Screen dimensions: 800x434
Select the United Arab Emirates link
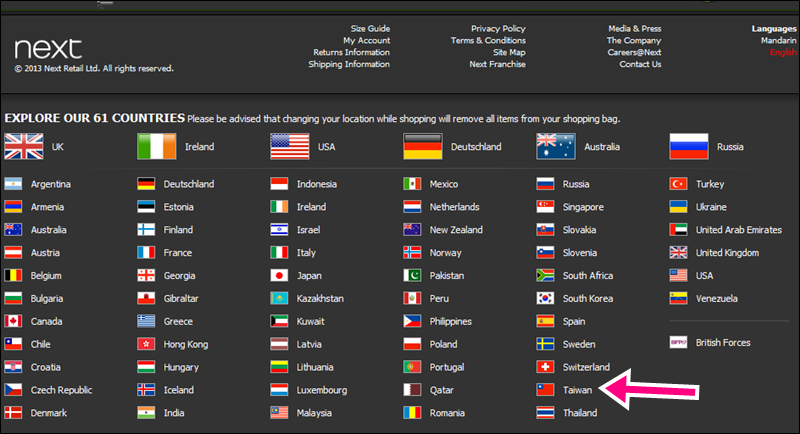[739, 229]
